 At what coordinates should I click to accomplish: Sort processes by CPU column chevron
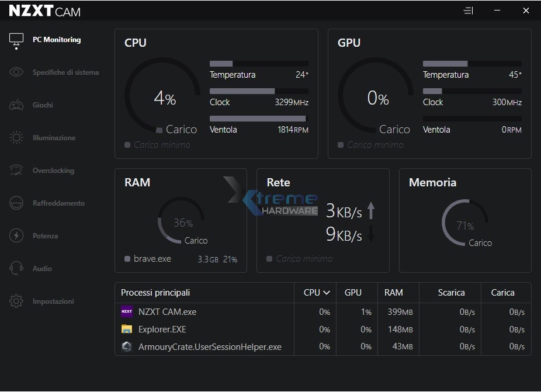pyautogui.click(x=327, y=293)
